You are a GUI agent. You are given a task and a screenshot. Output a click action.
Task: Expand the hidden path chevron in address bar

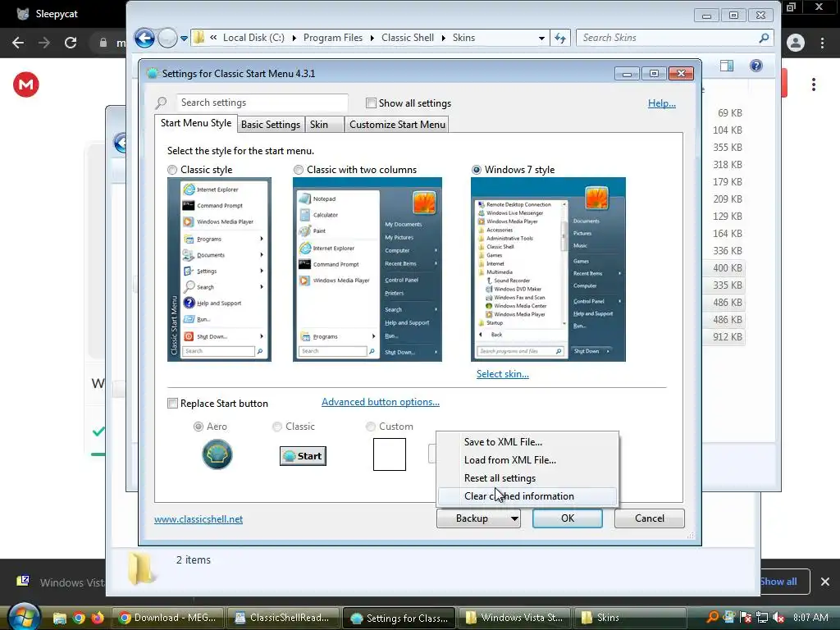(x=213, y=38)
